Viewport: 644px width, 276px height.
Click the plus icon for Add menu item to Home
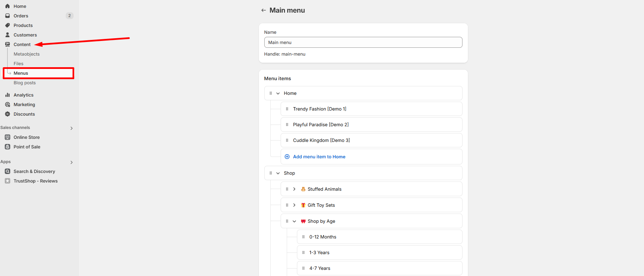pos(287,157)
